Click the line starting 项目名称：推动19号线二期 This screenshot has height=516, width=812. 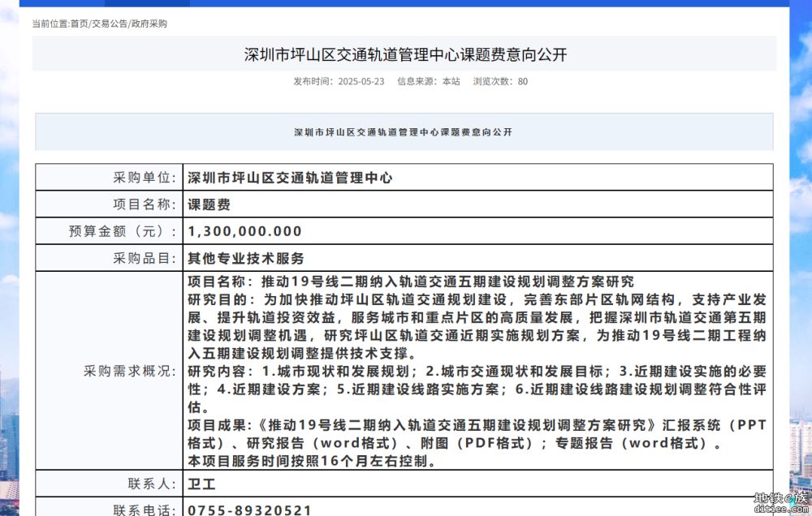tap(411, 282)
